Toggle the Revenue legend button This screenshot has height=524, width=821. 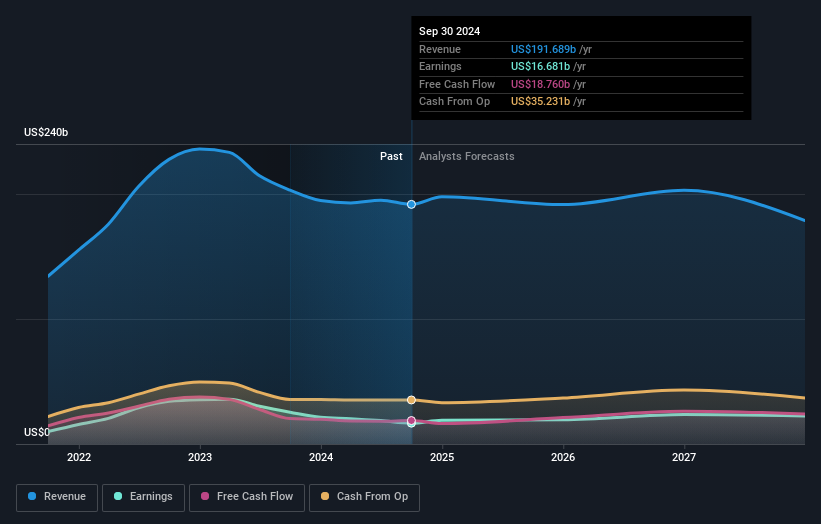point(57,497)
